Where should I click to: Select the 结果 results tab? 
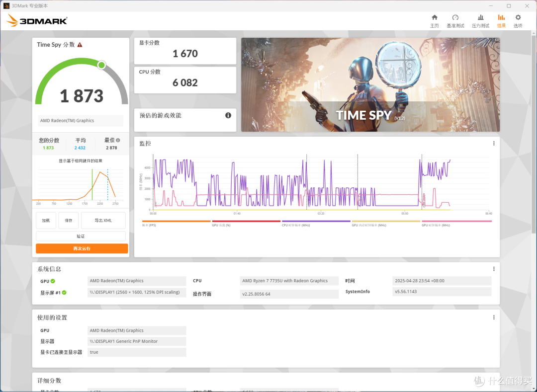[x=501, y=21]
